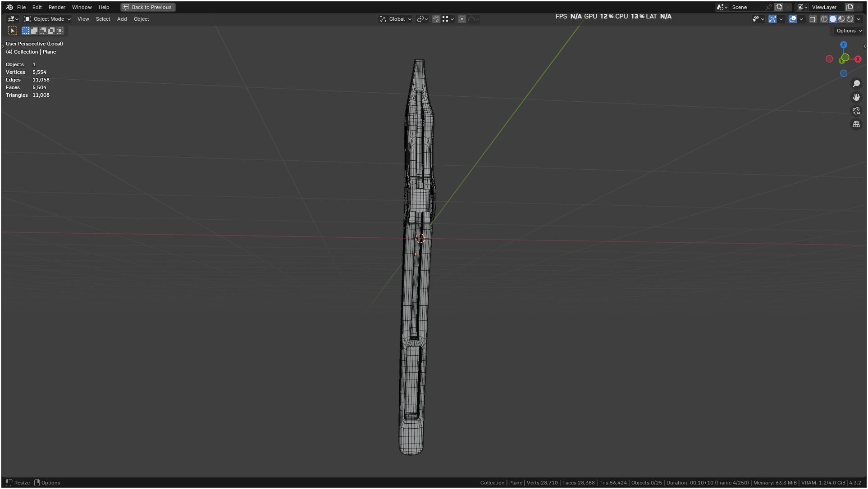The height and width of the screenshot is (489, 868).
Task: Choose the Subtract selection mode
Action: 43,31
